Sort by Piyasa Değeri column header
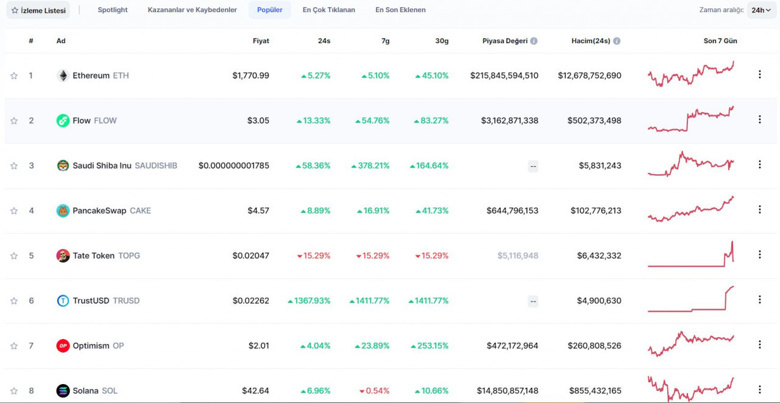This screenshot has width=780, height=403. pos(505,41)
